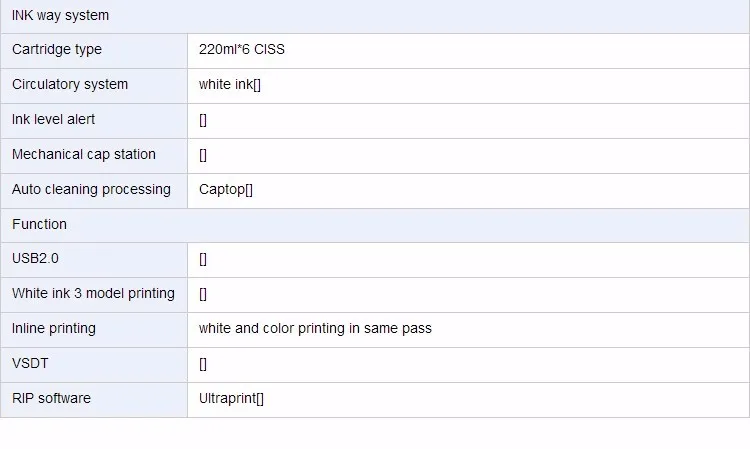The image size is (750, 449).
Task: Select the White ink 3 model printing label
Action: tap(93, 294)
